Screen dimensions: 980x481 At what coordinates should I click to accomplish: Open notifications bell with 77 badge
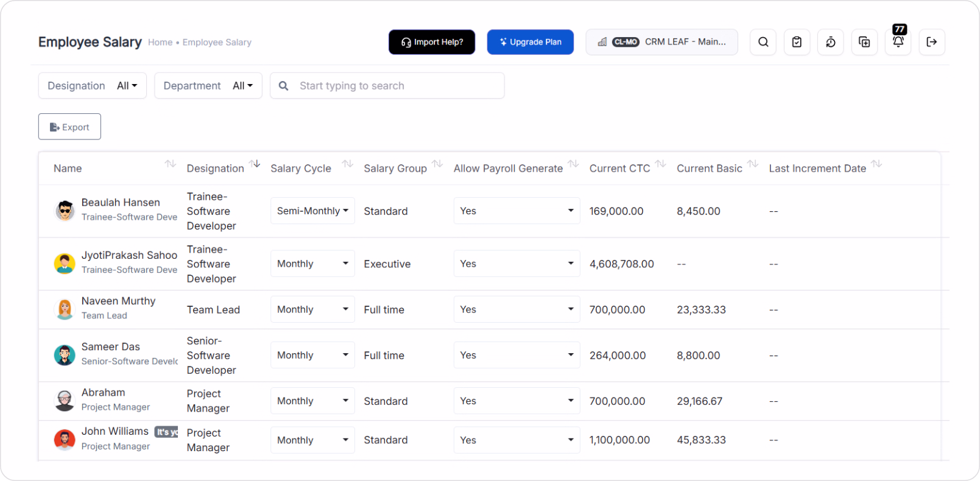coord(898,41)
